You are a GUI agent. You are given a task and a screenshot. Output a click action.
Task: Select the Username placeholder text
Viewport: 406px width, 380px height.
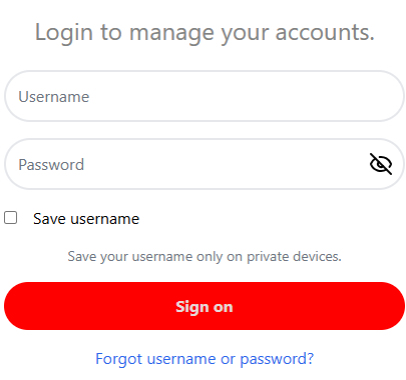[x=54, y=97]
